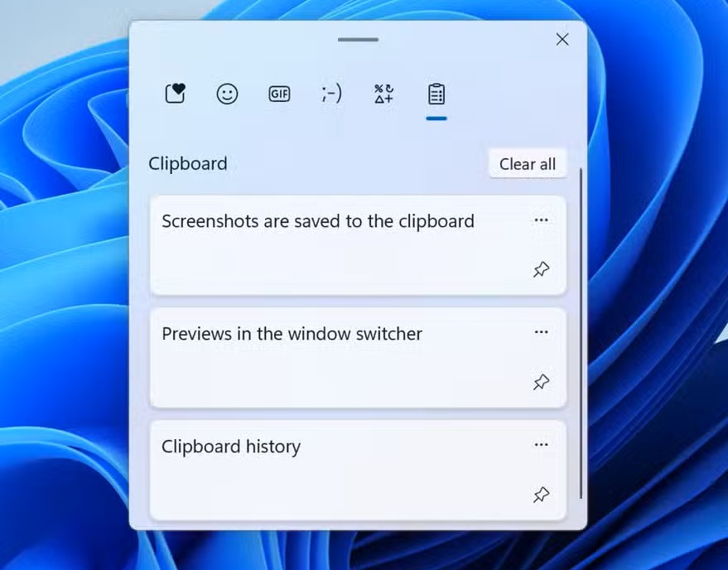Pin the 'Clipboard history' item
The height and width of the screenshot is (570, 728).
[x=542, y=495]
